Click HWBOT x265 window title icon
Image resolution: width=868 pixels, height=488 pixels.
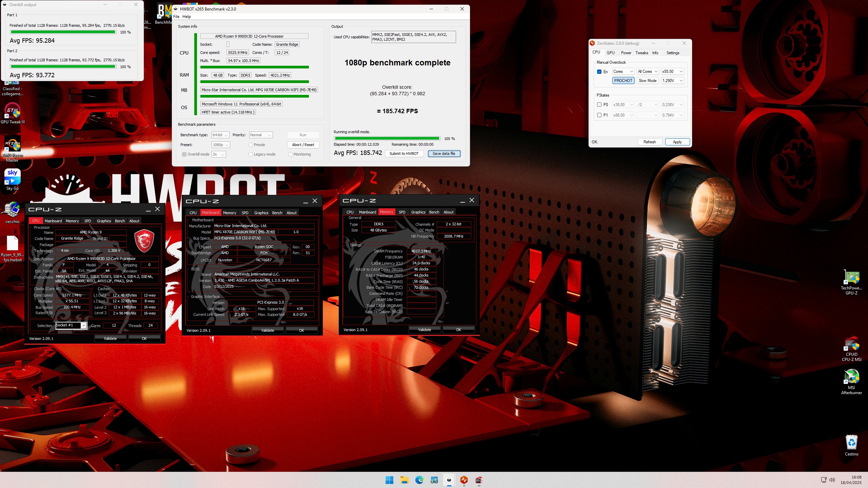point(176,9)
